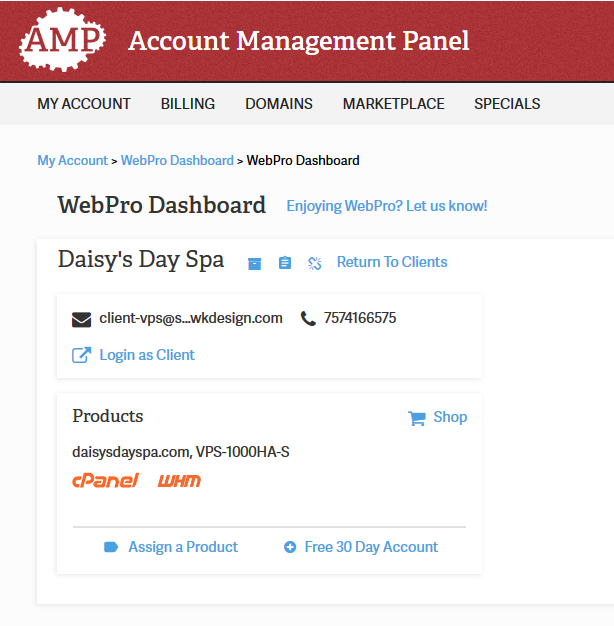Open the clipboard notes icon for the client
The width and height of the screenshot is (614, 626).
(285, 263)
